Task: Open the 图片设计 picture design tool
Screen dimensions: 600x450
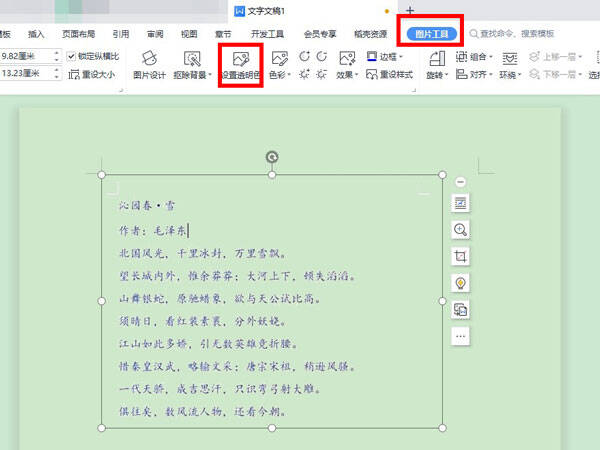Action: click(149, 65)
